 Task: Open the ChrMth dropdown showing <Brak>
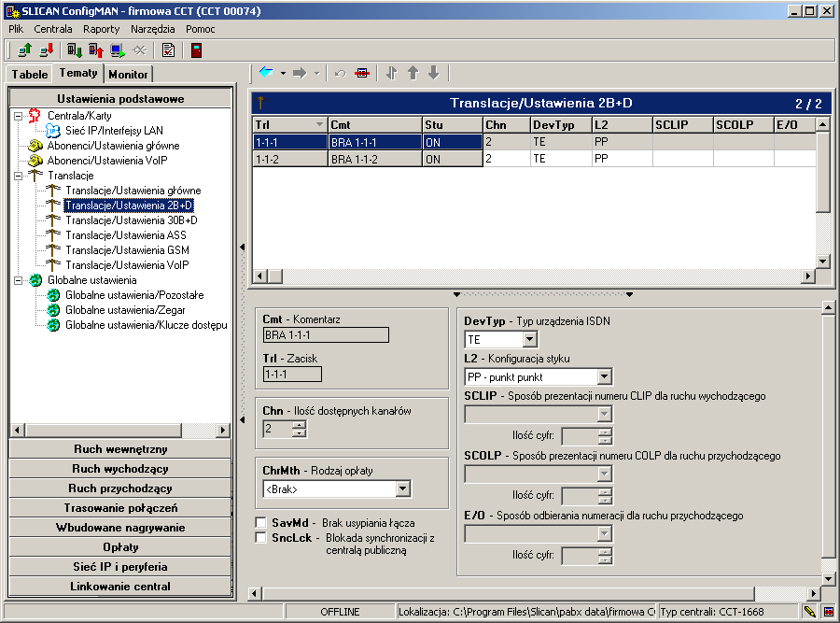click(x=403, y=488)
